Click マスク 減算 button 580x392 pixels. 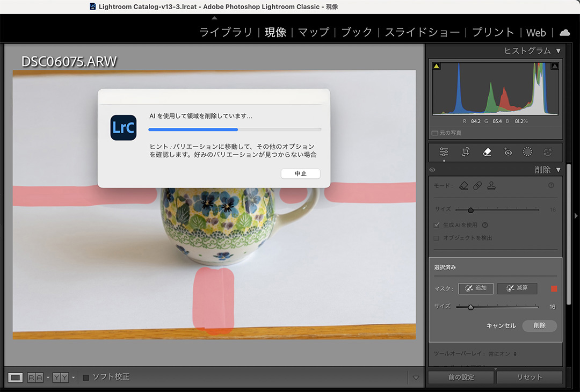pyautogui.click(x=517, y=288)
